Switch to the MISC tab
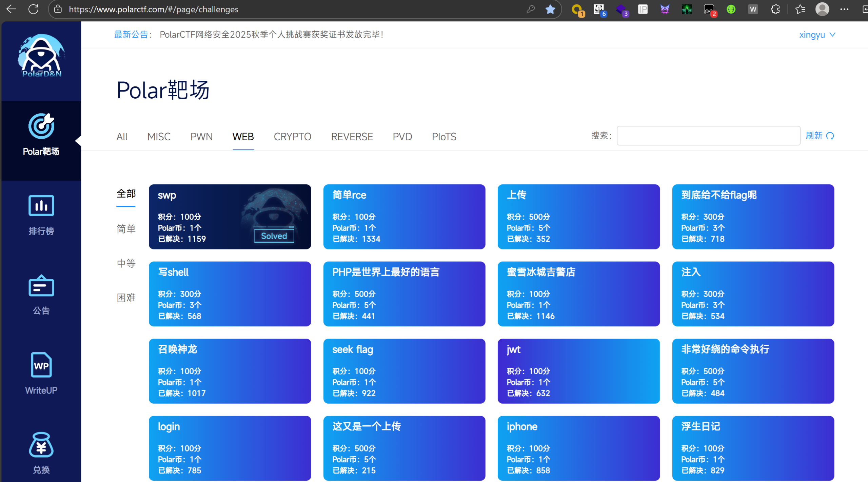The image size is (868, 482). tap(159, 137)
